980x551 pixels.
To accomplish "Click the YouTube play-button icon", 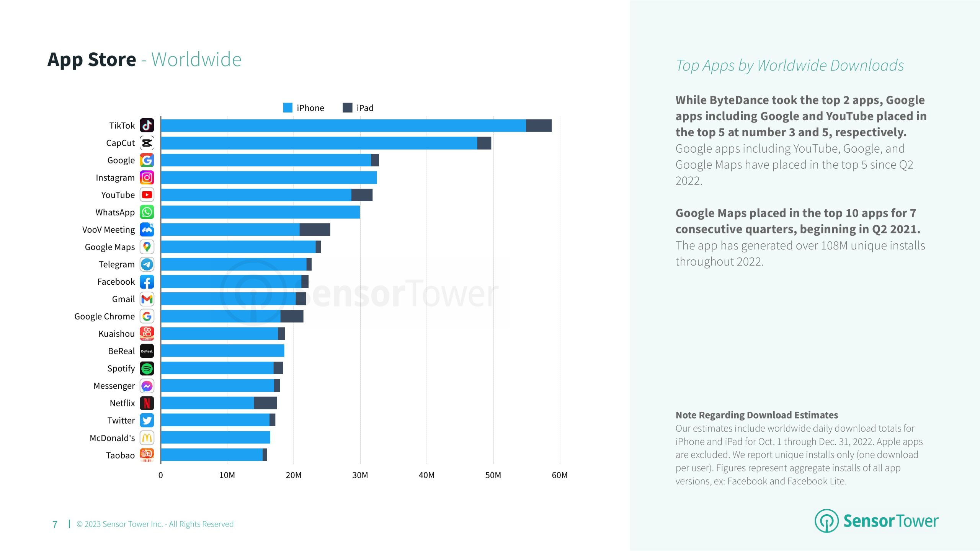I will [x=147, y=195].
